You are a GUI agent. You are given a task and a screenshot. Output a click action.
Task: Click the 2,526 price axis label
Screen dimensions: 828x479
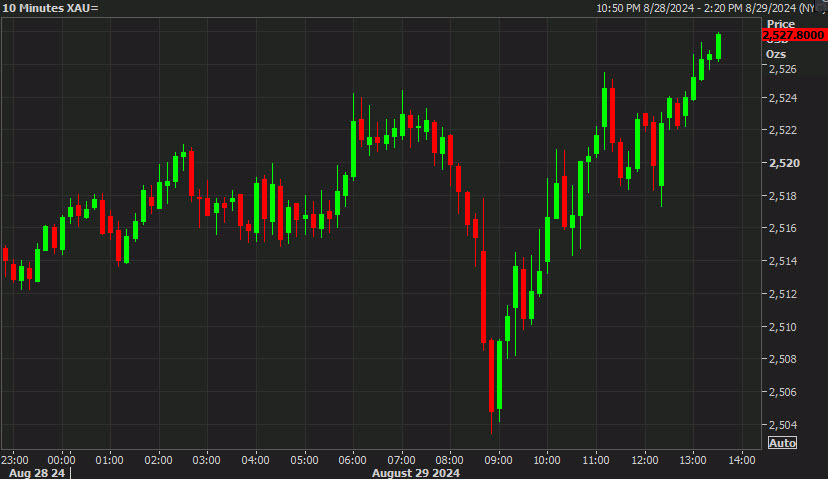point(783,69)
